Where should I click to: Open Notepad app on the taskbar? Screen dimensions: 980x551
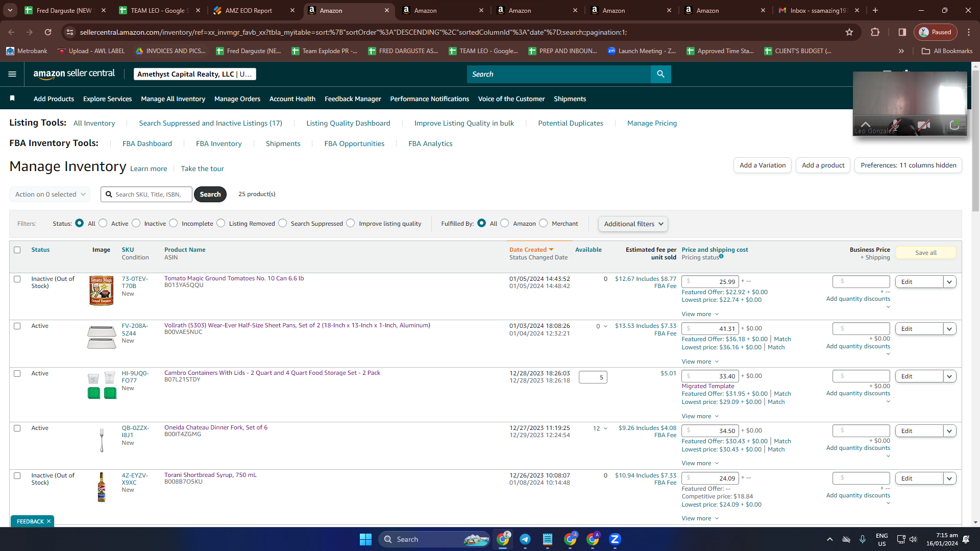pyautogui.click(x=547, y=539)
